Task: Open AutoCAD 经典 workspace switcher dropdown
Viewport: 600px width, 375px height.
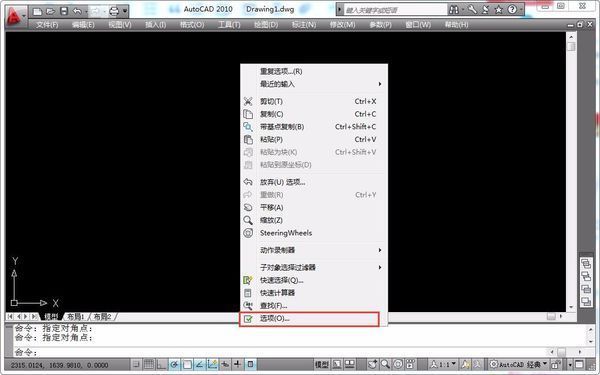Action: 518,365
